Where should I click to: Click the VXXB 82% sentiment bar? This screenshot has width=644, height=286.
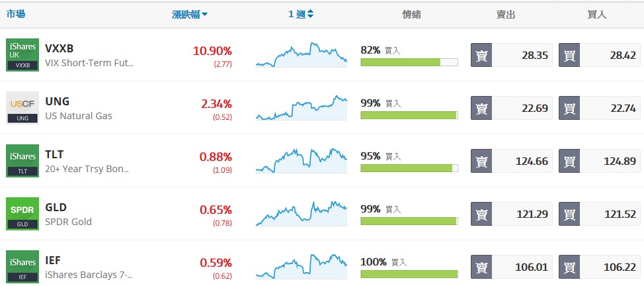[x=409, y=62]
